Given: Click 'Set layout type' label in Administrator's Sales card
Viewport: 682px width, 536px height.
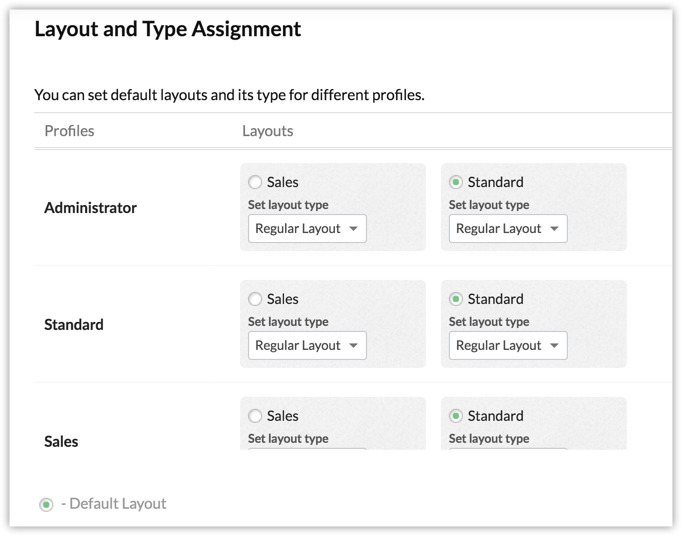Looking at the screenshot, I should (288, 205).
